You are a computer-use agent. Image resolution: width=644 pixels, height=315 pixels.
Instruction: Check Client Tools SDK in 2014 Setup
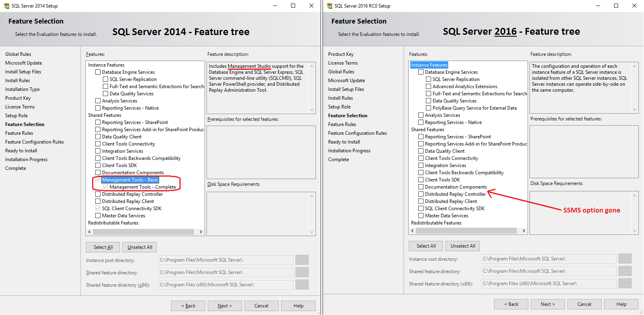[98, 165]
